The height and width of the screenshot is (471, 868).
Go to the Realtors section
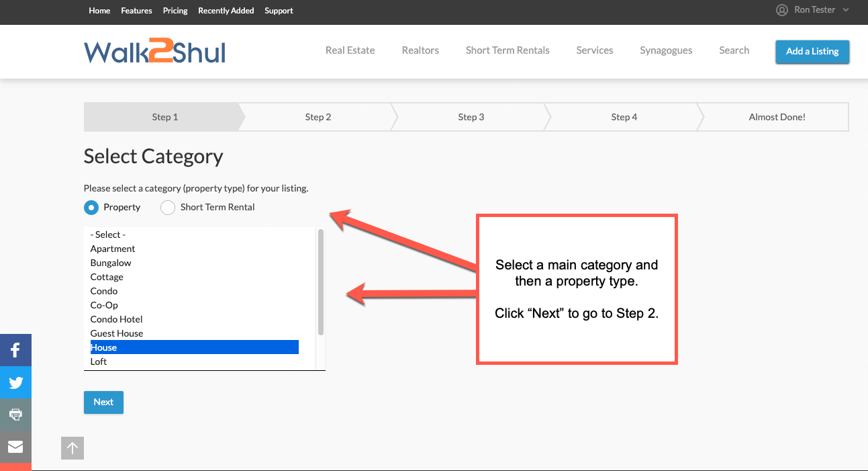[x=420, y=50]
